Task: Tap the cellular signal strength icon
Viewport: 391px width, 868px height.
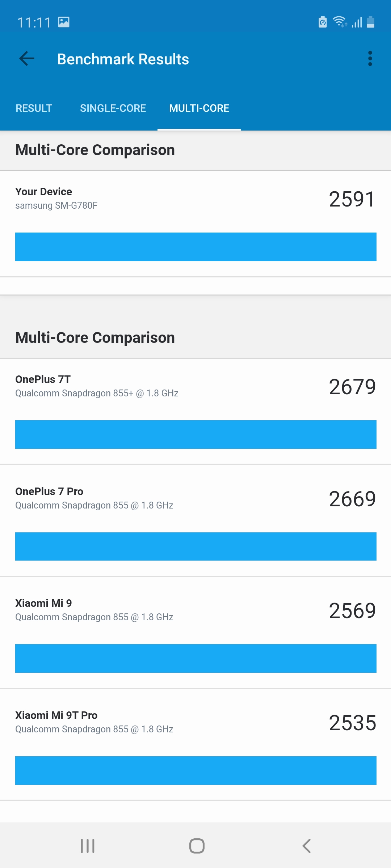Action: [357, 22]
